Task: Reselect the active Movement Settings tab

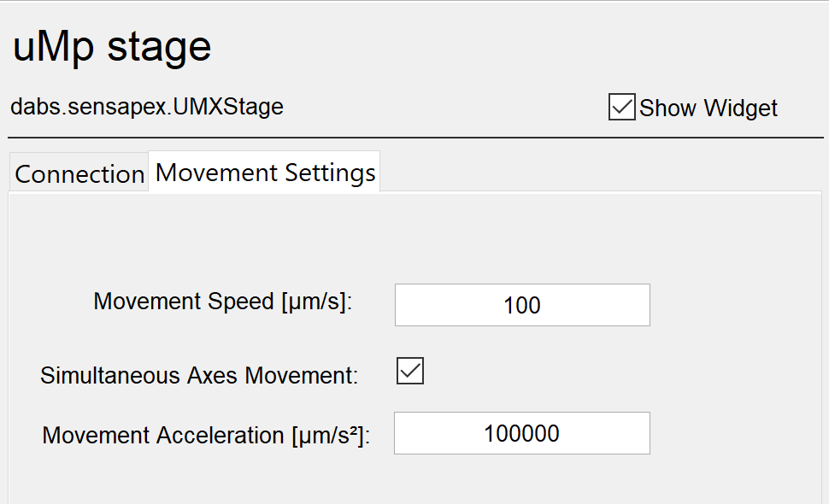Action: point(263,172)
